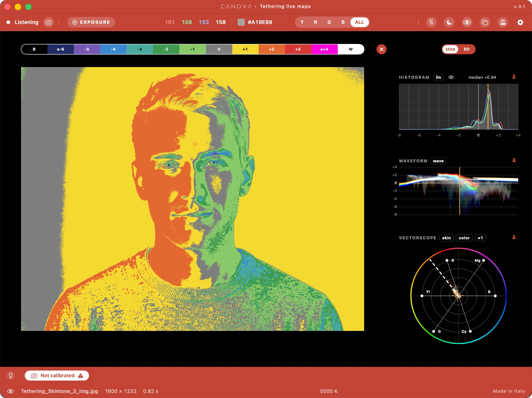Click the crossed-eye icon in the status bar

(11, 391)
